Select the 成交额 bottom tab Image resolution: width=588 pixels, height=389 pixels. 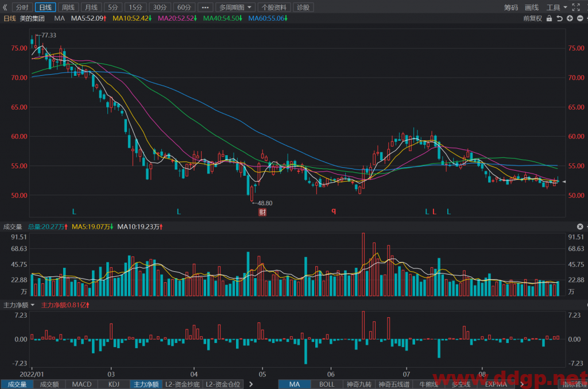[49, 384]
